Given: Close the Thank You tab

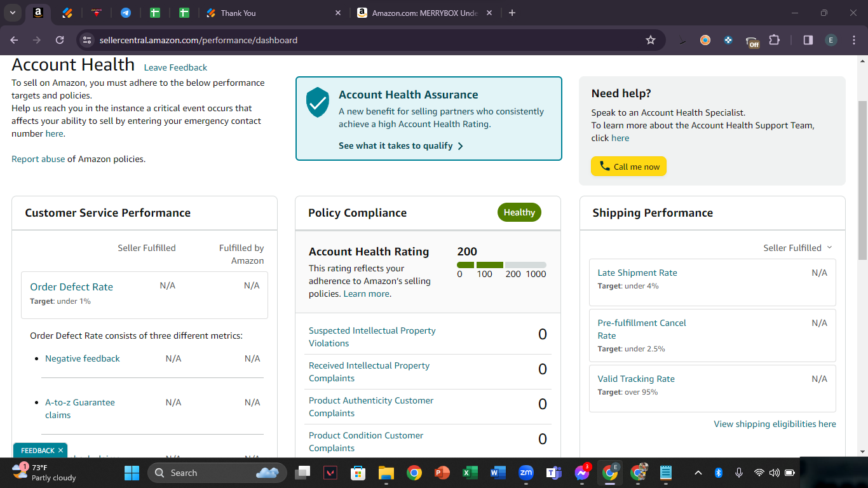Looking at the screenshot, I should (x=337, y=13).
